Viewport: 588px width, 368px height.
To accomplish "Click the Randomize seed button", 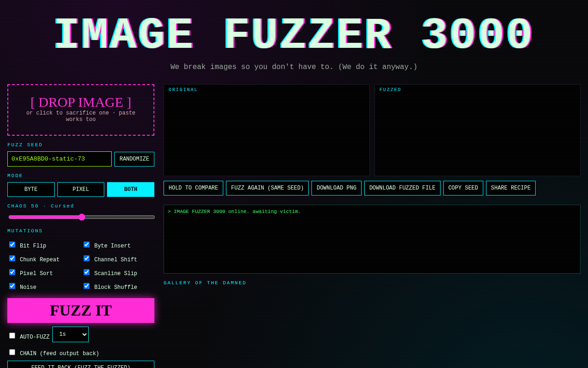I will pyautogui.click(x=134, y=159).
